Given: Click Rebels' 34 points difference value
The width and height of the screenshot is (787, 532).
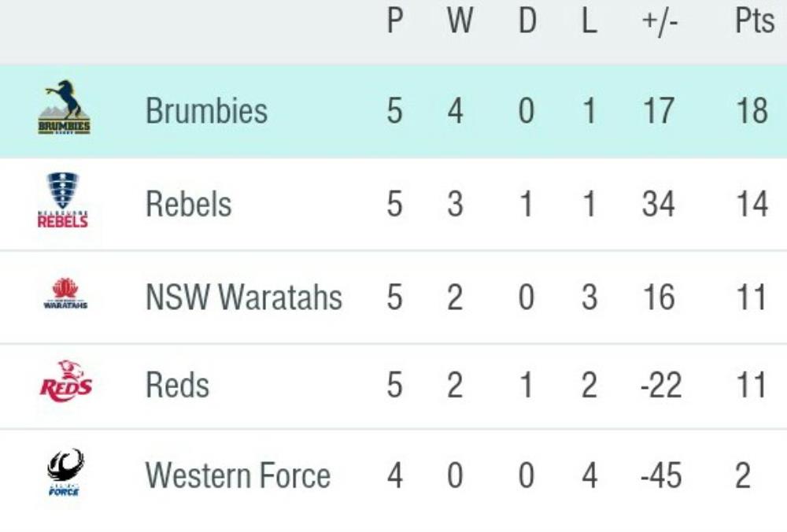Looking at the screenshot, I should [x=658, y=205].
